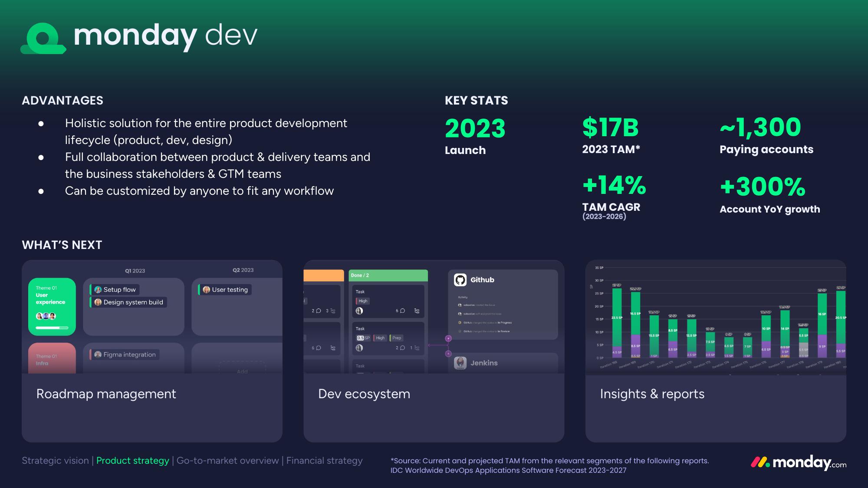868x488 pixels.
Task: Open the Design system build roadmap item
Action: click(x=128, y=302)
